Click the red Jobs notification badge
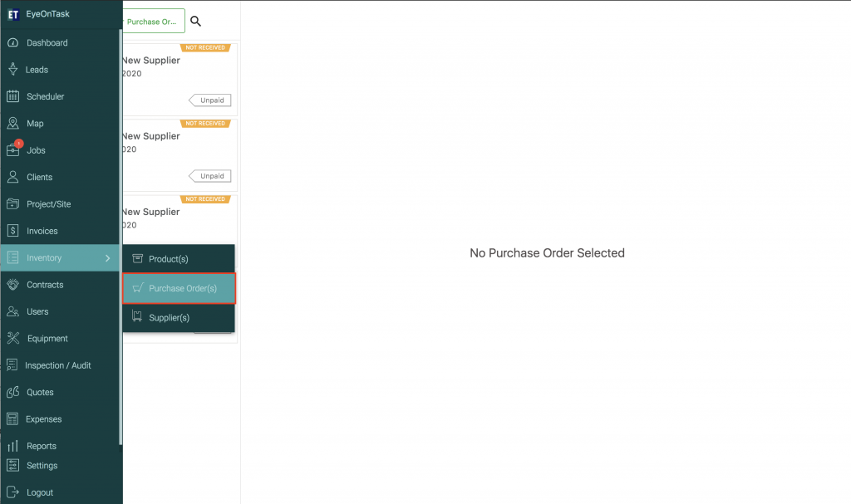 [x=18, y=143]
